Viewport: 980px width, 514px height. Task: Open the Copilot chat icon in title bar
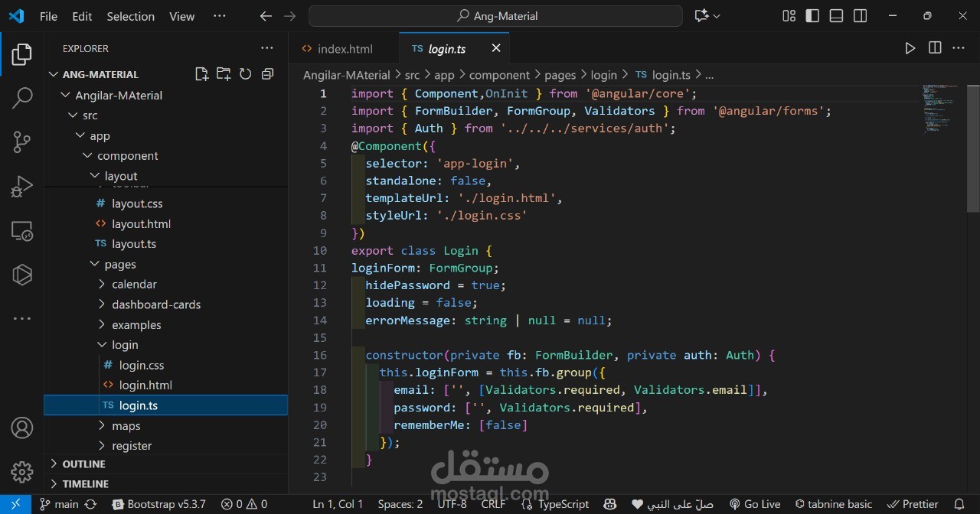(x=701, y=16)
